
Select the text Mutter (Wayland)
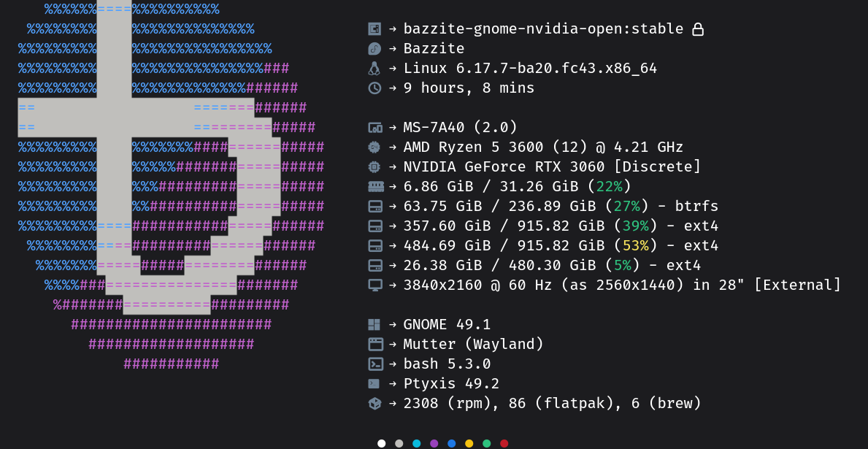pos(473,345)
